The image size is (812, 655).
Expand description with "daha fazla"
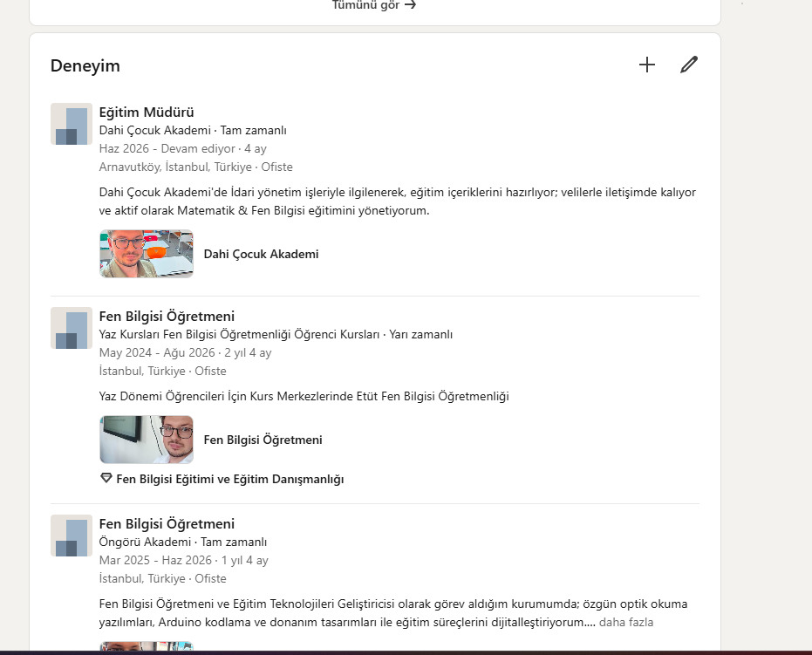point(626,622)
